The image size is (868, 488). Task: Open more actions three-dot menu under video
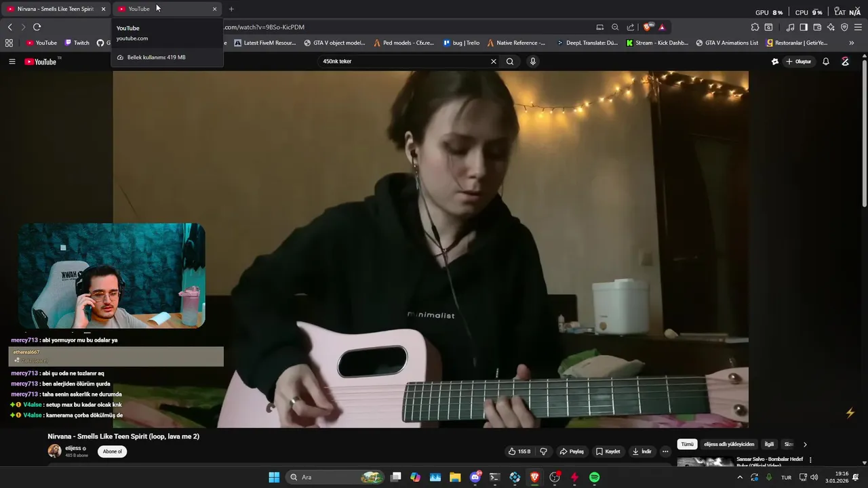point(665,451)
